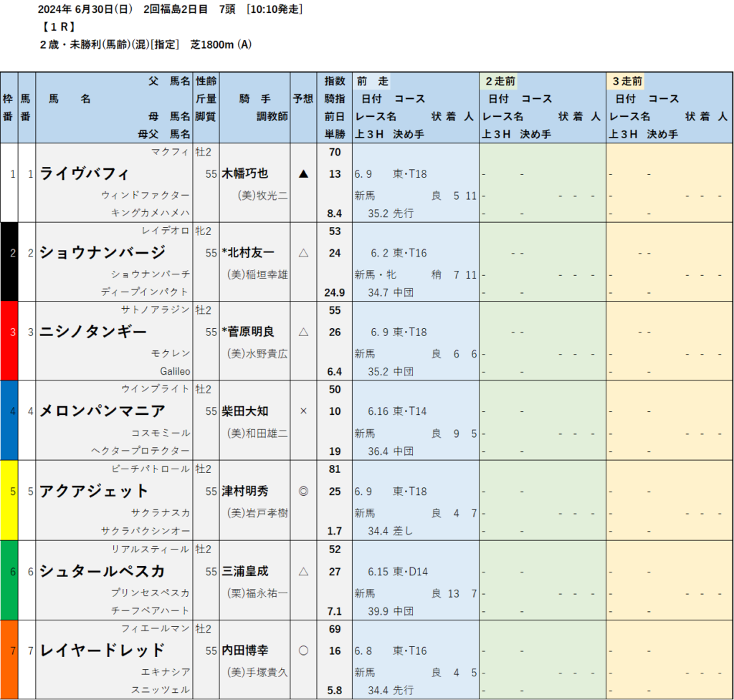Select jockey 津村明秀
The height and width of the screenshot is (700, 734).
pyautogui.click(x=245, y=491)
